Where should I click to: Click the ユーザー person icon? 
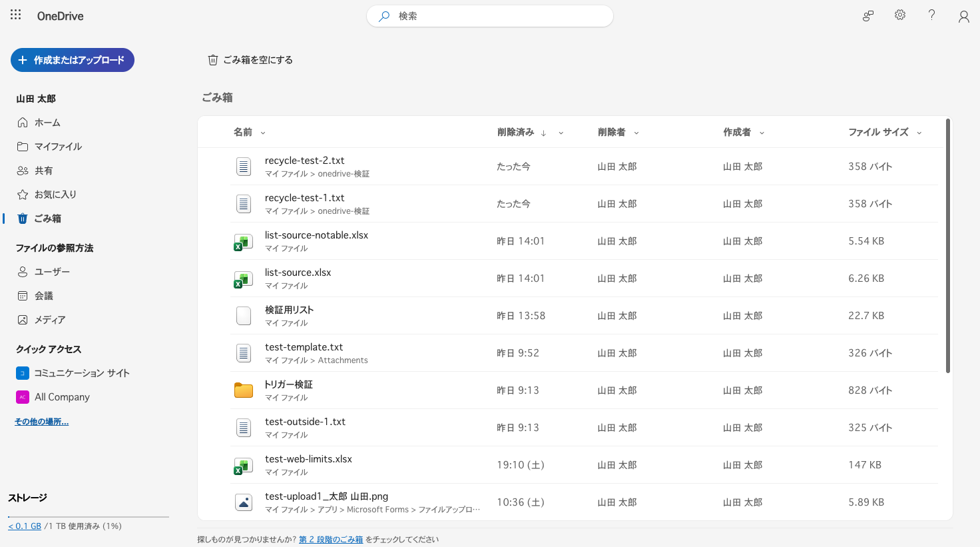coord(23,272)
